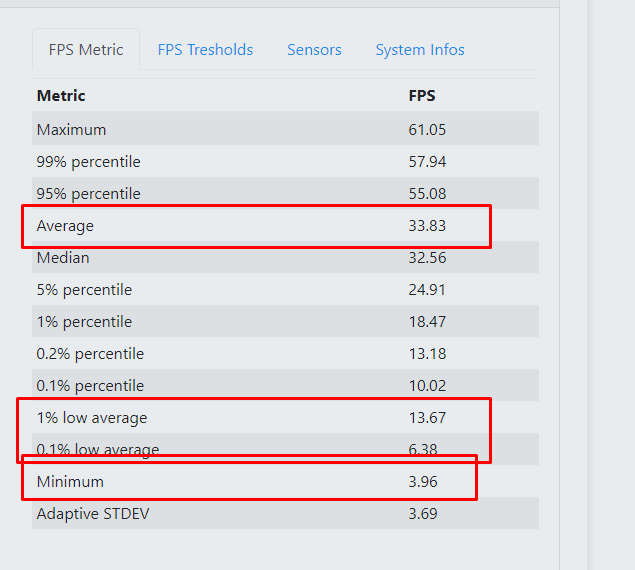Select the Minimum row label

70,482
